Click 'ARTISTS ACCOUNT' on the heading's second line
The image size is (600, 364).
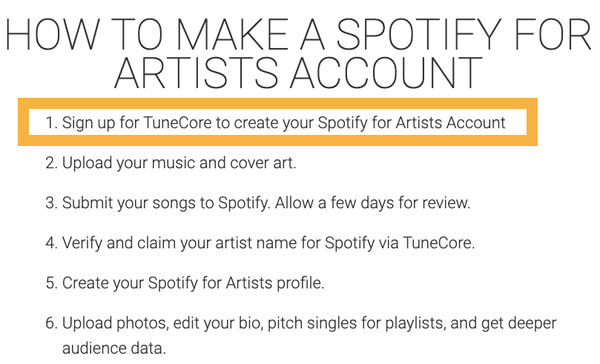coord(298,73)
